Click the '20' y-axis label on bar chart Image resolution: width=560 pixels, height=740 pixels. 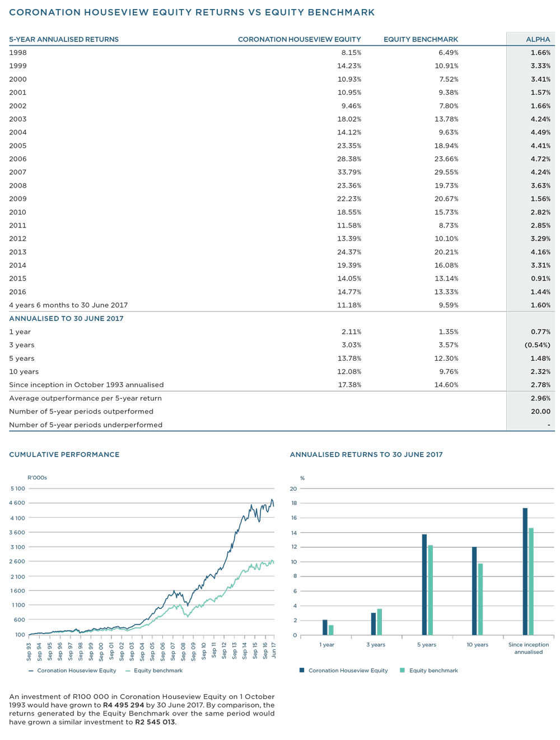(293, 488)
